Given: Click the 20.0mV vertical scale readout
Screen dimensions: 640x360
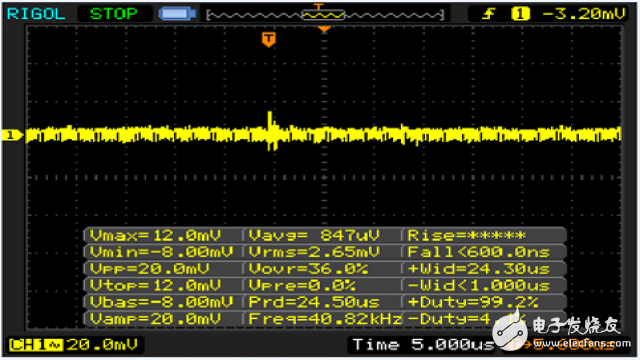Looking at the screenshot, I should (102, 345).
